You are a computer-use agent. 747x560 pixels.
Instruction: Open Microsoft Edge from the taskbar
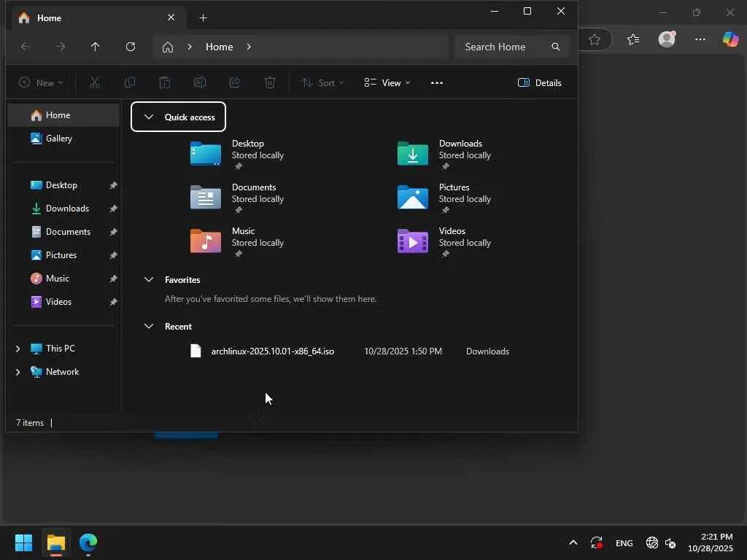pyautogui.click(x=88, y=542)
